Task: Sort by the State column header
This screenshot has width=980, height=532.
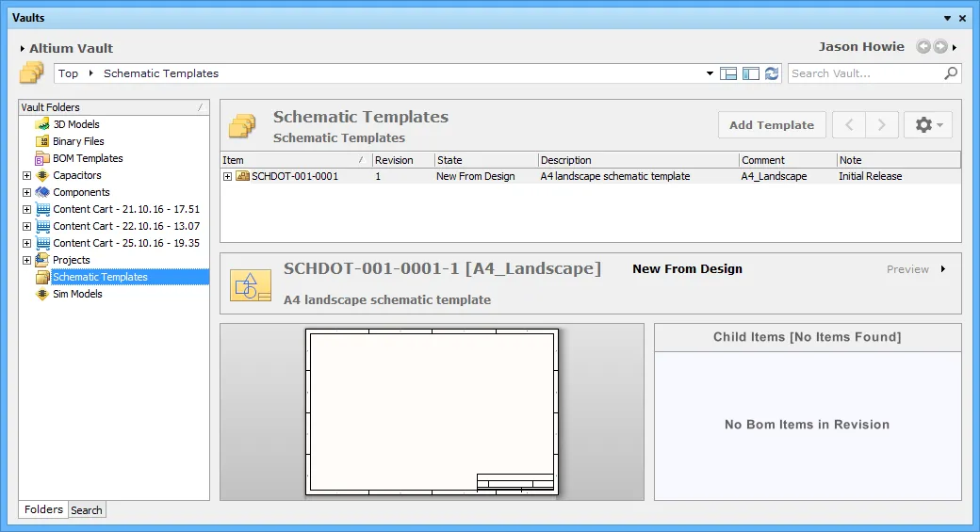Action: pos(486,160)
